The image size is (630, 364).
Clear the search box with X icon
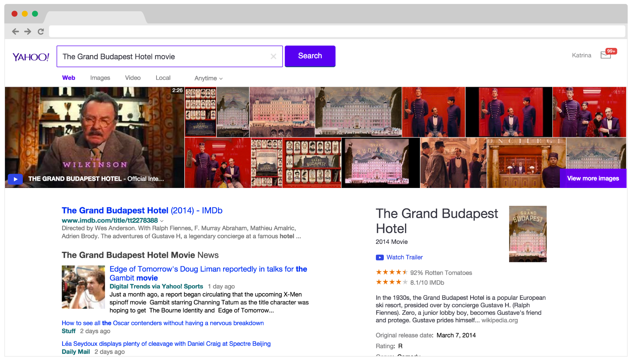[273, 57]
